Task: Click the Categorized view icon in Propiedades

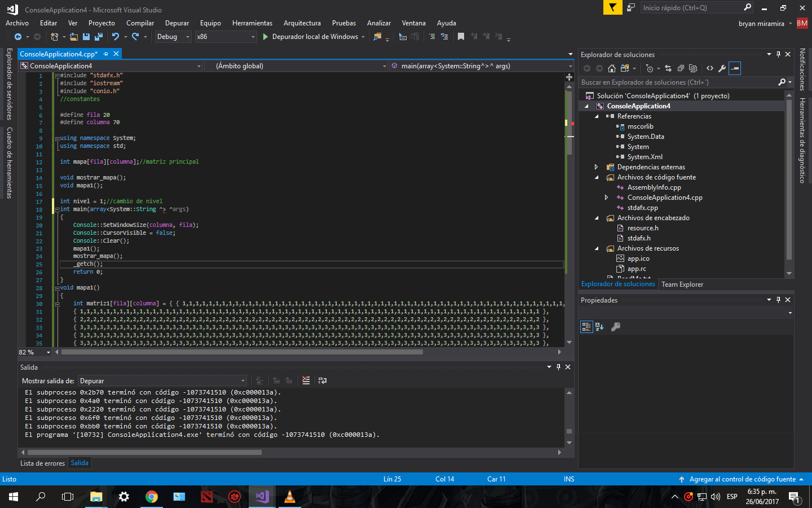Action: click(586, 326)
